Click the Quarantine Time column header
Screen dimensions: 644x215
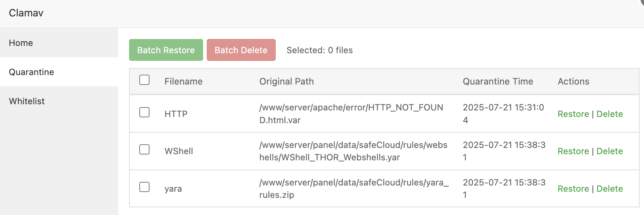498,82
